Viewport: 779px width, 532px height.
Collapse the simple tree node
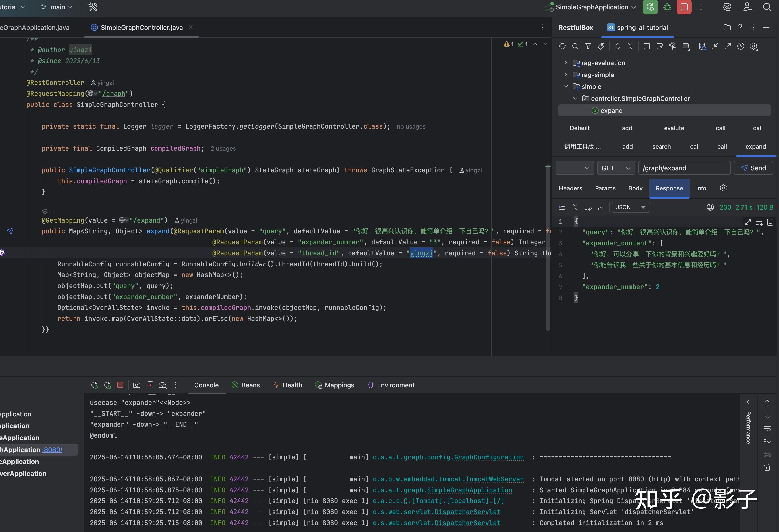click(x=565, y=86)
